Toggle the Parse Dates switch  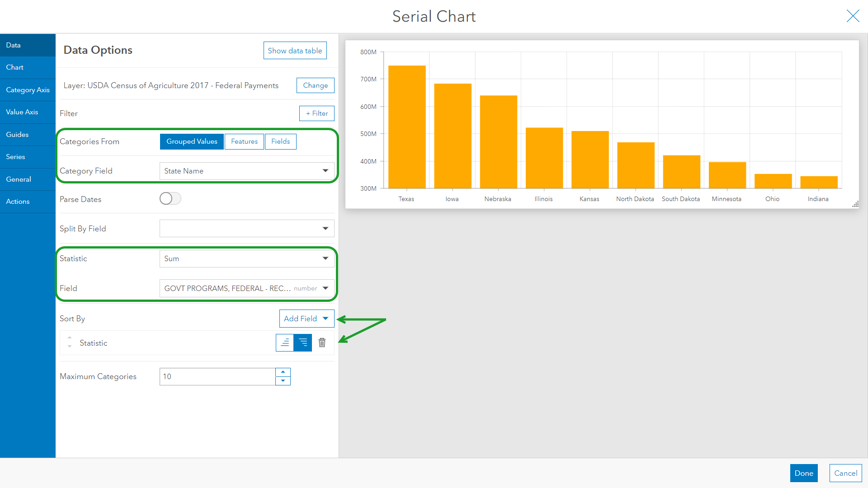tap(170, 199)
